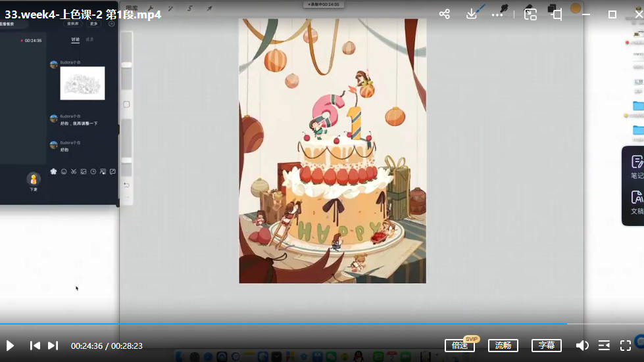Viewport: 644px width, 362px height.
Task: Open the 倍速 playback speed menu
Action: point(460,346)
